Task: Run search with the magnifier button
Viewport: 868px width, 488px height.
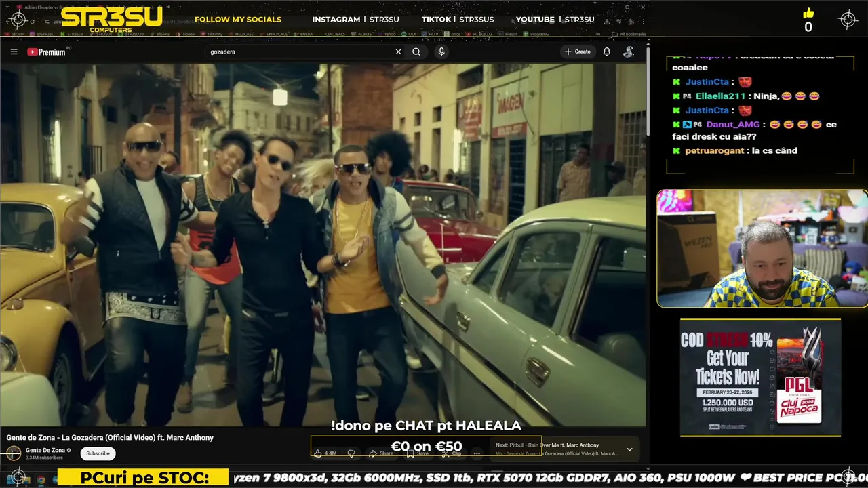Action: tap(416, 52)
